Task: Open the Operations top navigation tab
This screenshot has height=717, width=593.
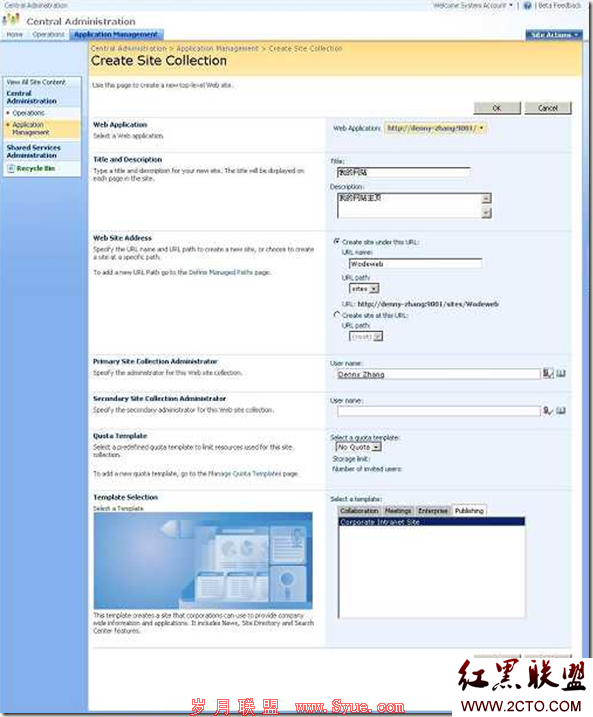Action: tap(48, 34)
